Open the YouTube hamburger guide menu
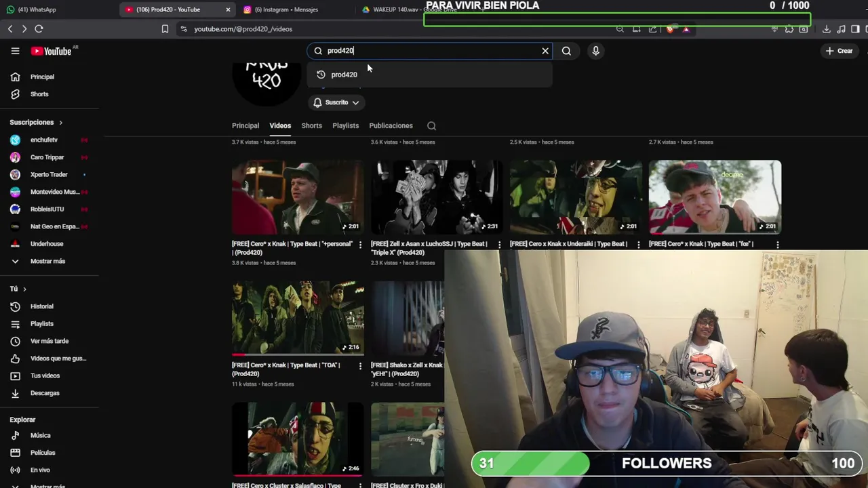The width and height of the screenshot is (868, 488). click(15, 51)
